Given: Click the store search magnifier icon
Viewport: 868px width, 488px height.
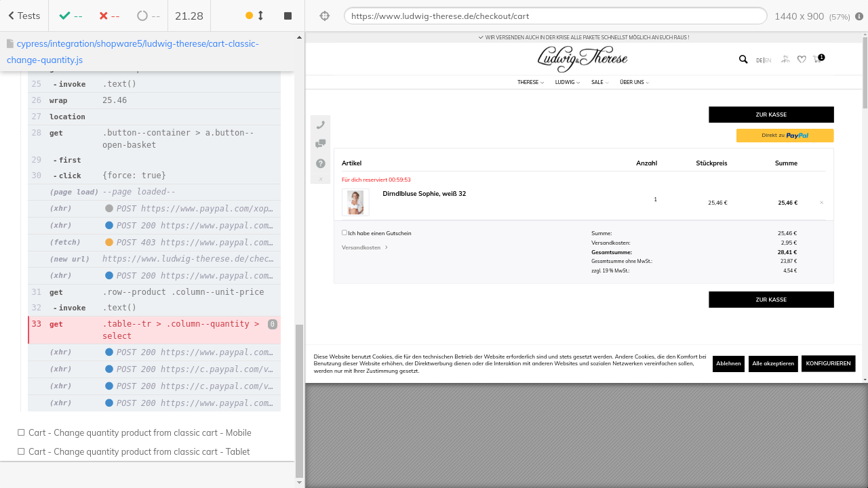Looking at the screenshot, I should 743,60.
